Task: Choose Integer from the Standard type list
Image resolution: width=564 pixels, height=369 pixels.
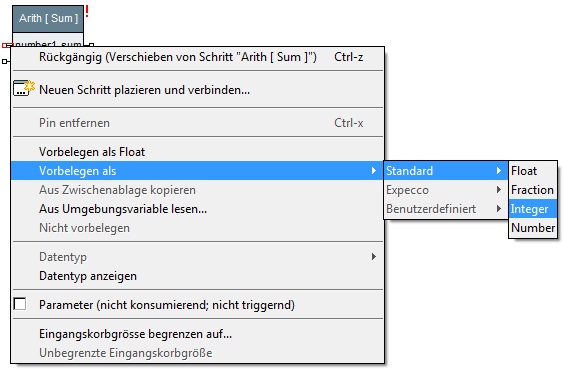Action: click(x=533, y=209)
